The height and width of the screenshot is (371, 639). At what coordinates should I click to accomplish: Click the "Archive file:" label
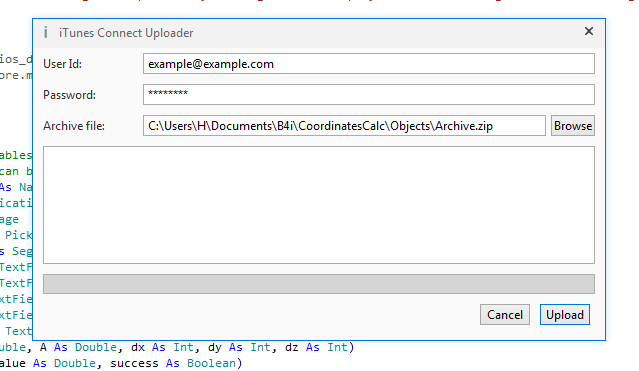click(x=74, y=126)
